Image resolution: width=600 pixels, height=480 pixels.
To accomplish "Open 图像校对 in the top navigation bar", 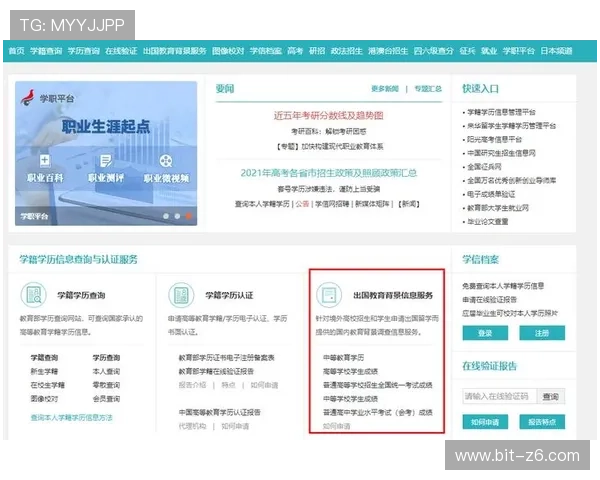I will pos(228,51).
